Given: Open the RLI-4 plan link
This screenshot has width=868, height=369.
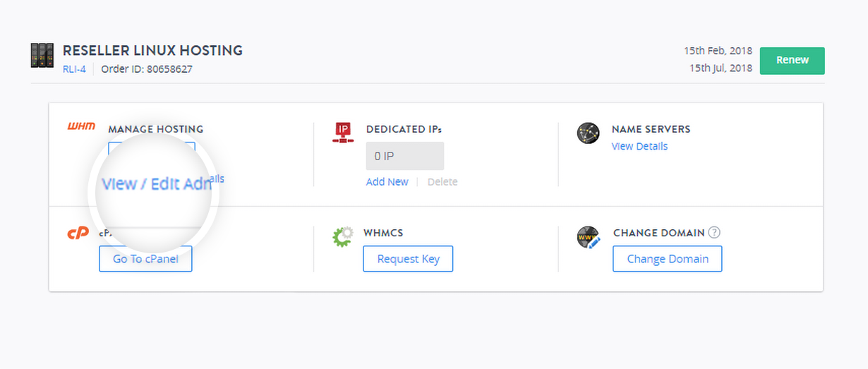Looking at the screenshot, I should [x=74, y=69].
